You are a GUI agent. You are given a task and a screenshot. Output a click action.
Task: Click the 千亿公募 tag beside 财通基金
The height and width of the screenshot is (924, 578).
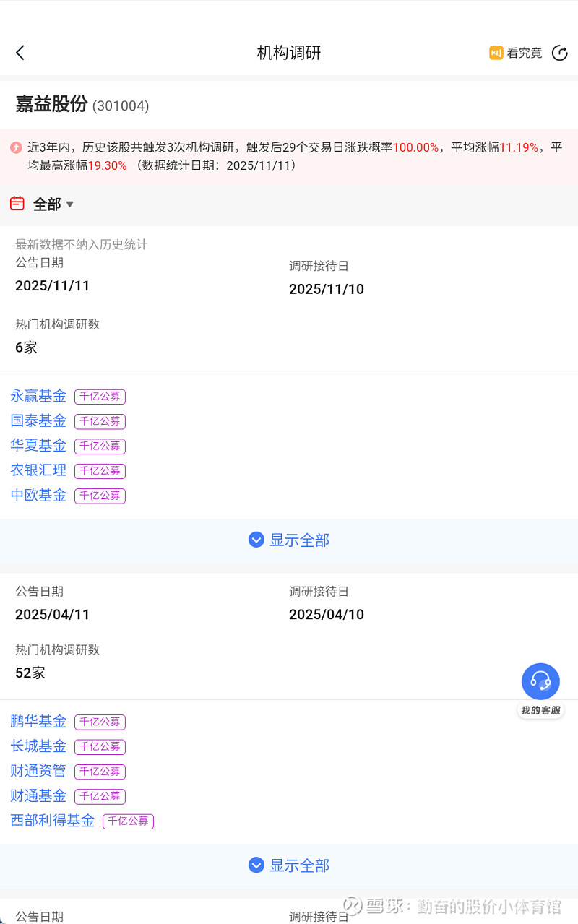tap(100, 796)
